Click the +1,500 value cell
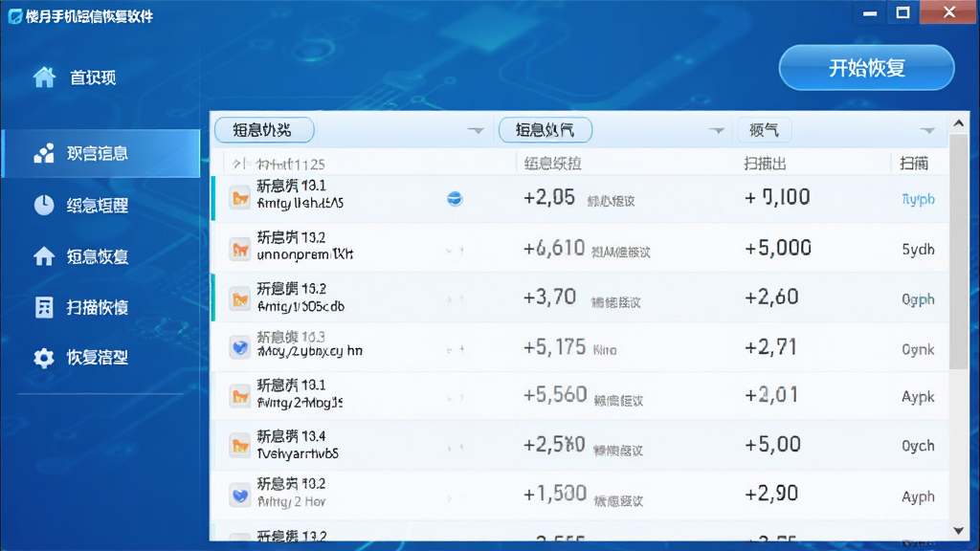This screenshot has width=980, height=551. (x=555, y=494)
